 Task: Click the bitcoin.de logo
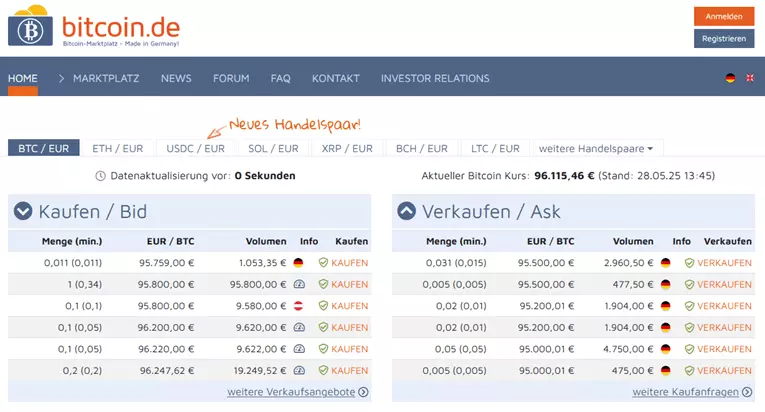(x=94, y=26)
